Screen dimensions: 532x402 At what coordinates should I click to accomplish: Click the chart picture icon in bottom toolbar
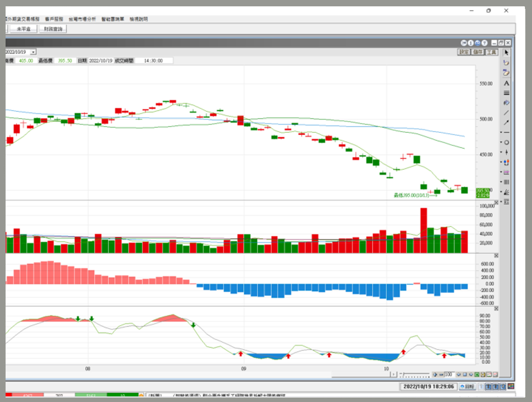pos(489,374)
